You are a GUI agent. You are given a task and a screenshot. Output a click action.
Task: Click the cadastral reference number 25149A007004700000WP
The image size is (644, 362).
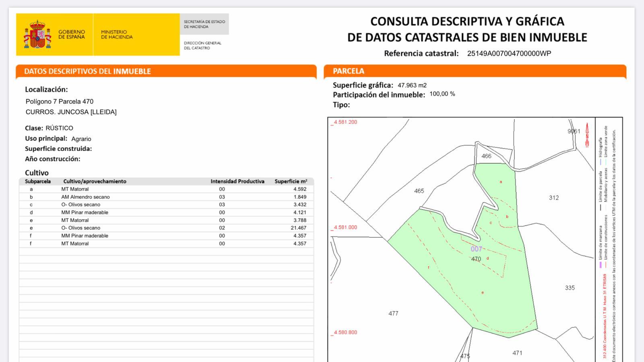[x=509, y=53]
